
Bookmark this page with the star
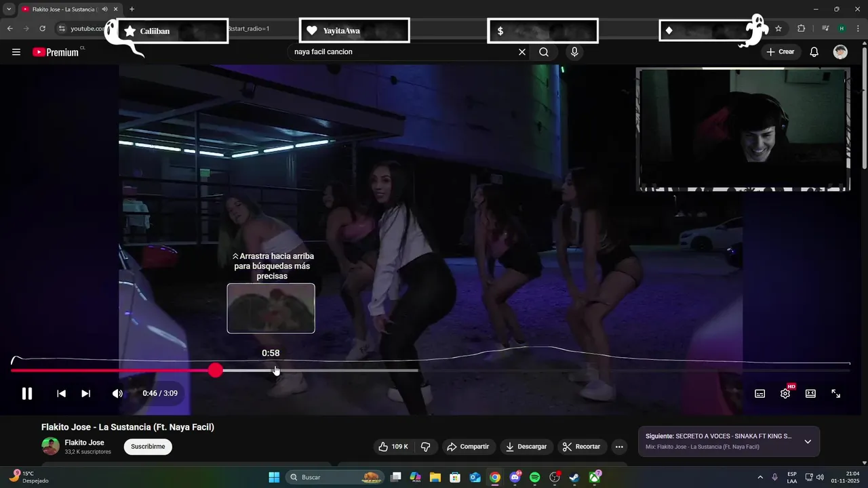[x=778, y=28]
